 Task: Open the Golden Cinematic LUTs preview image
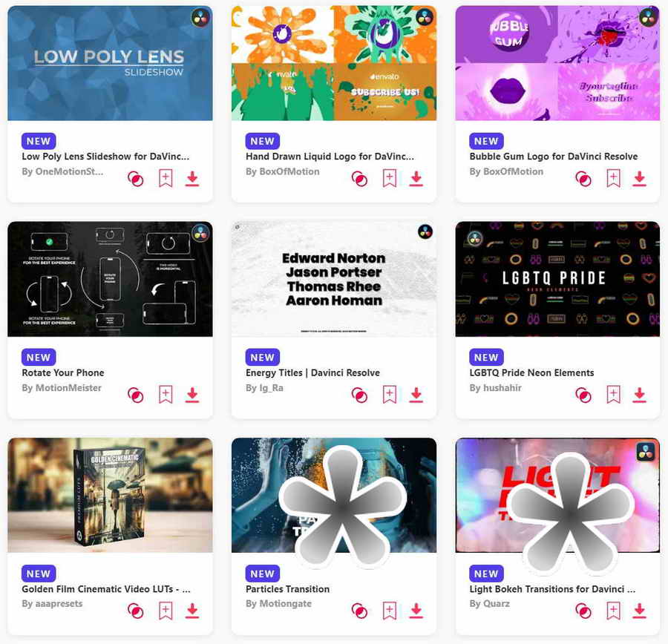[110, 496]
